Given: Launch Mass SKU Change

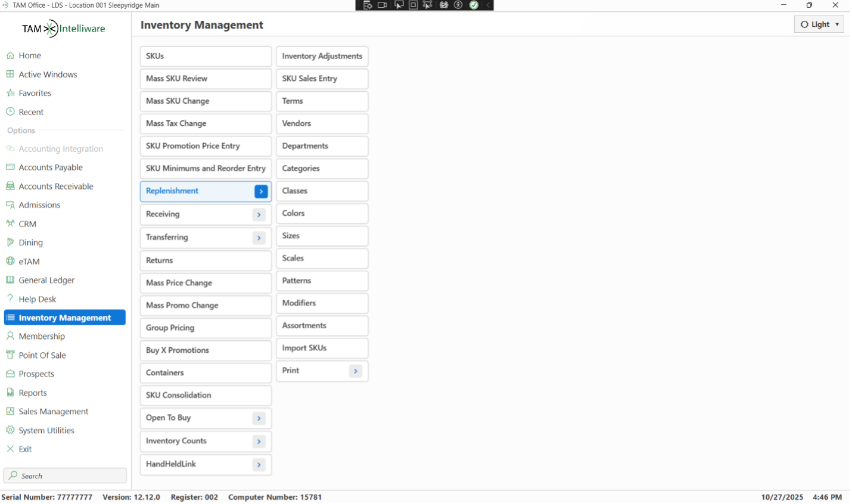Looking at the screenshot, I should click(x=206, y=101).
